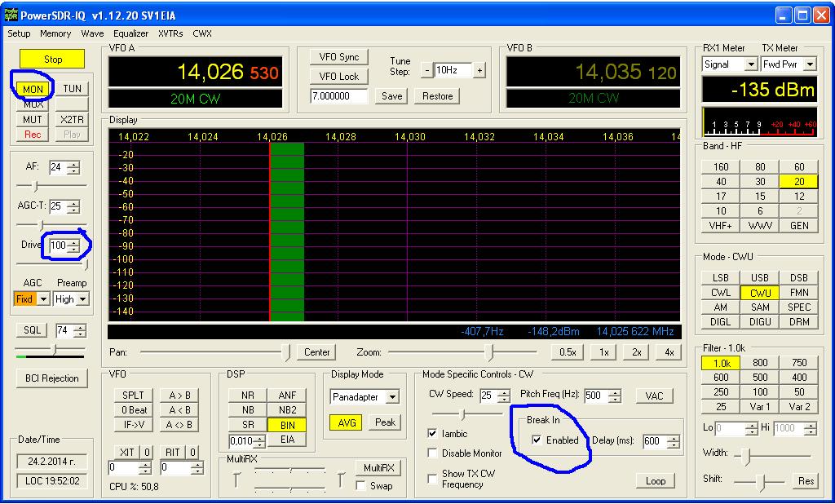Select the 160 meter band
The image size is (835, 504).
[x=721, y=166]
